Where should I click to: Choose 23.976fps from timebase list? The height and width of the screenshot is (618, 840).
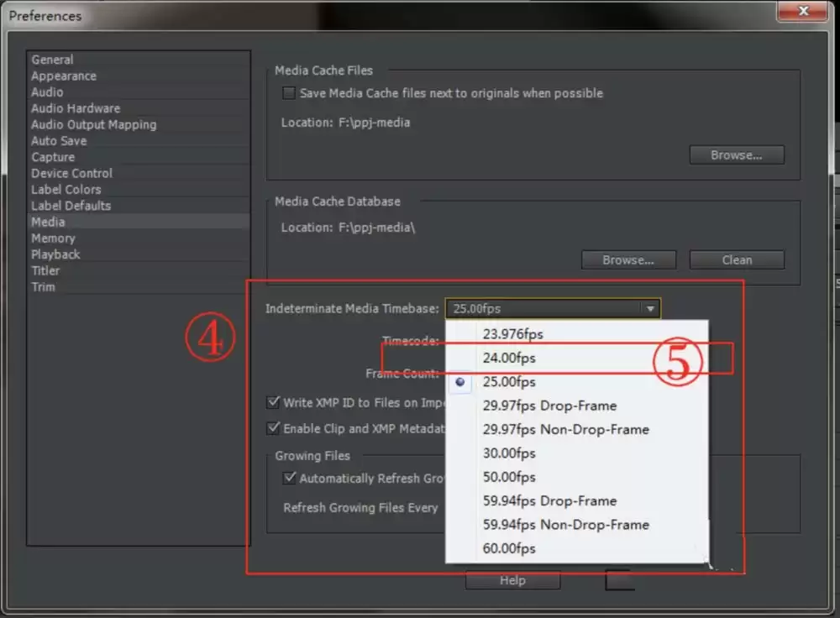click(x=577, y=334)
